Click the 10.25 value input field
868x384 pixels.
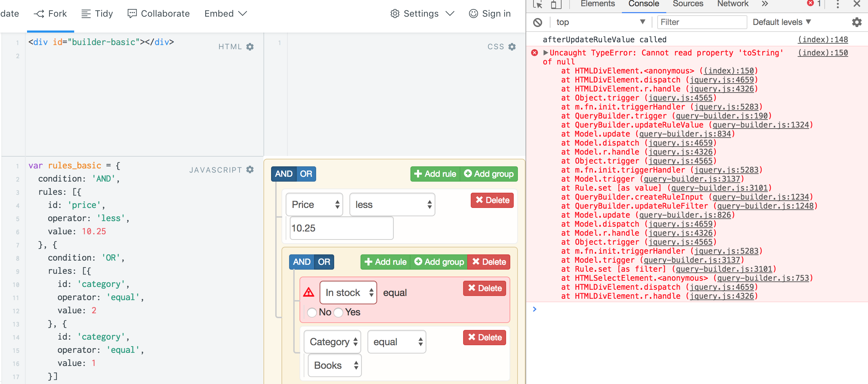point(342,228)
